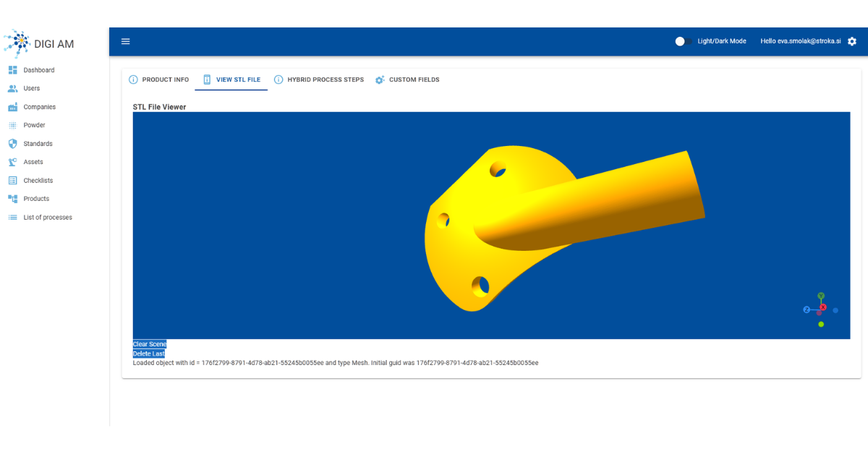
Task: Click the Powder sidebar icon
Action: point(12,125)
